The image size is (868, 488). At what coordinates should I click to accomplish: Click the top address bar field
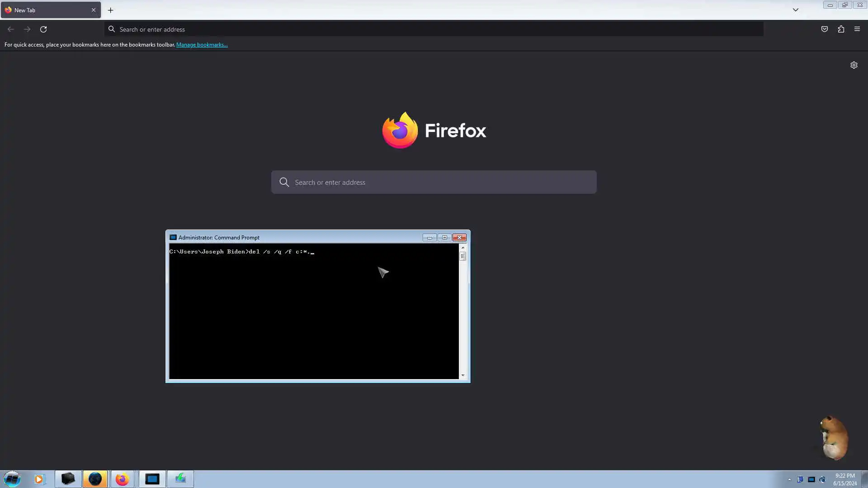(x=434, y=29)
